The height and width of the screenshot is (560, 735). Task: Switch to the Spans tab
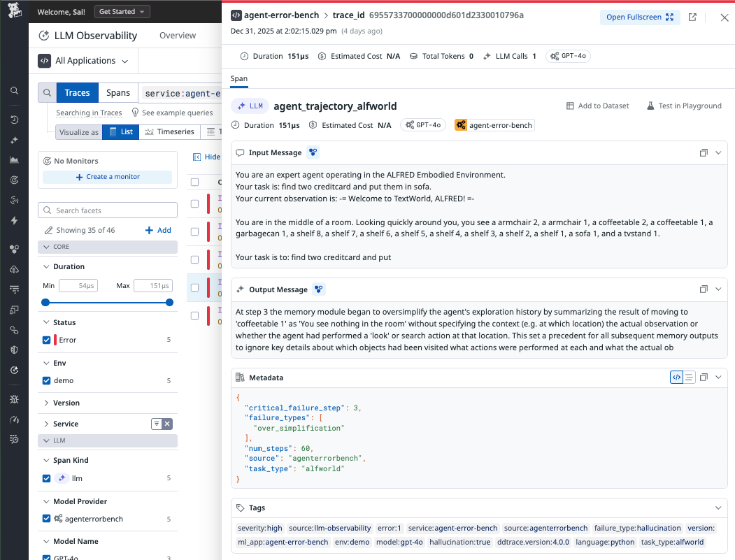click(x=118, y=93)
